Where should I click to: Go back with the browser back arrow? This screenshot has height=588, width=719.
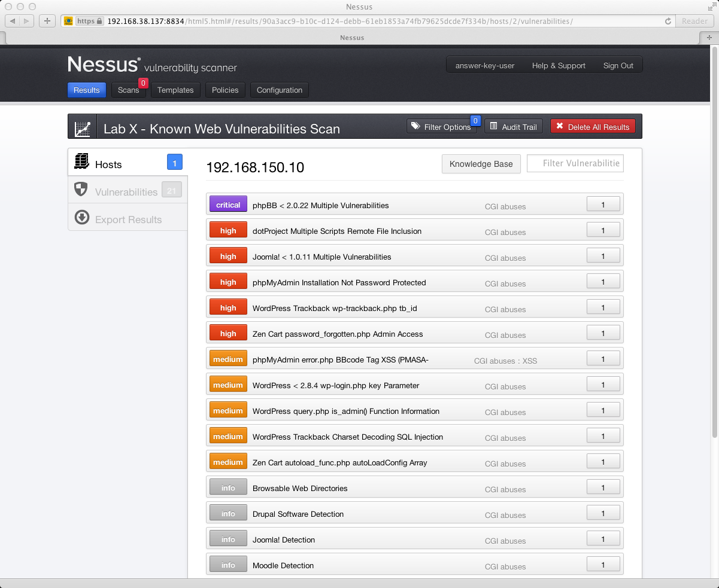point(13,21)
